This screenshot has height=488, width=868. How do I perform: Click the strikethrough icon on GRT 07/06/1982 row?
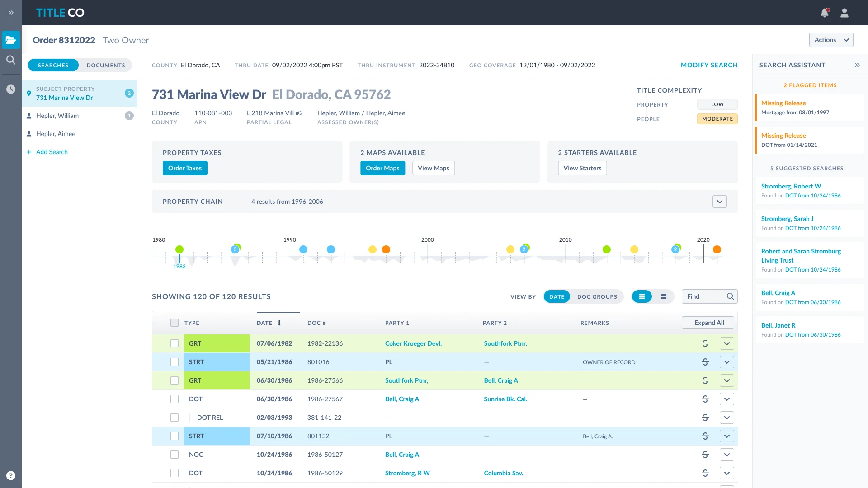coord(705,343)
